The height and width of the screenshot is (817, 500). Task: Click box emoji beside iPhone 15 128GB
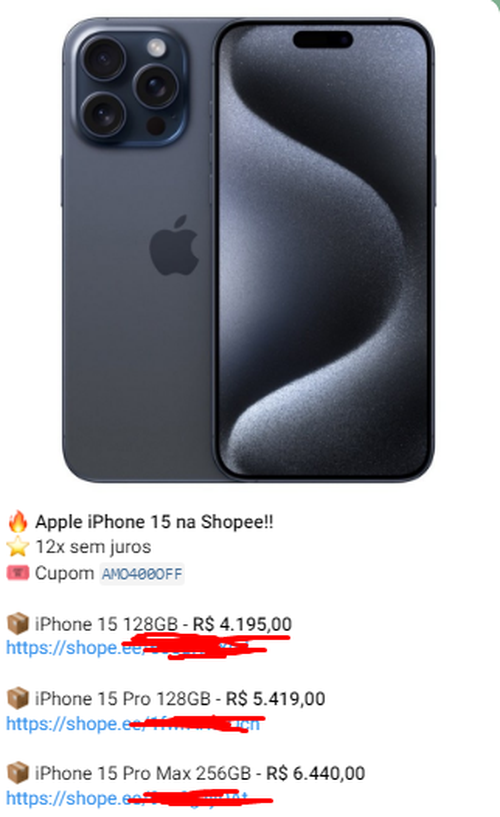pyautogui.click(x=17, y=624)
